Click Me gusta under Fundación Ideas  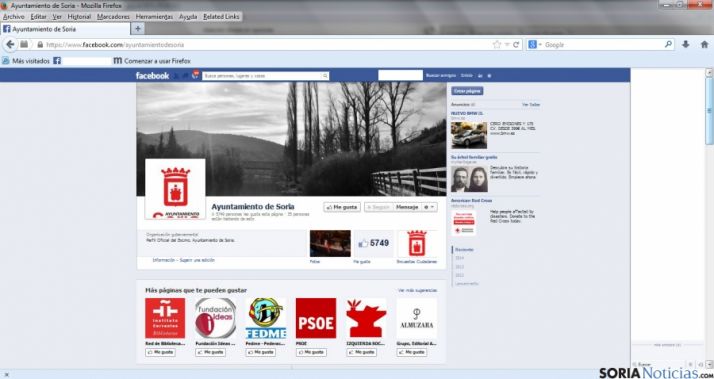pos(210,353)
